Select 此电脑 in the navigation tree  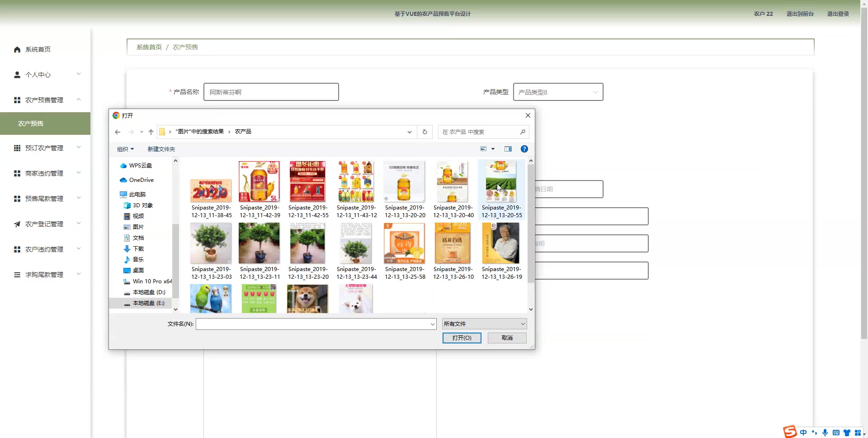point(133,195)
